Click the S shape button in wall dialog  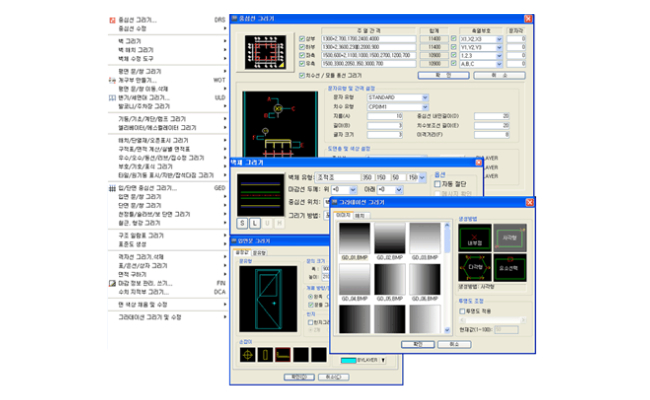(x=242, y=221)
